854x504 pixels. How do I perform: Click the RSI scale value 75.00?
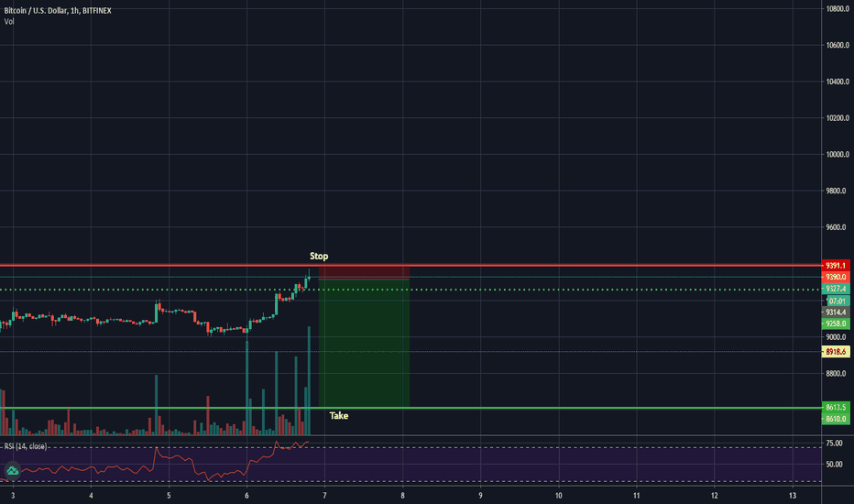[x=834, y=444]
